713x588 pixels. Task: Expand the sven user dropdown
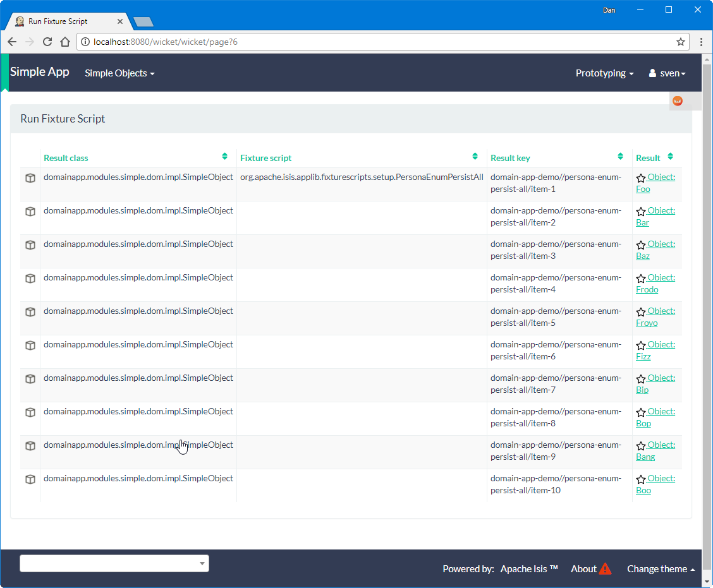667,73
